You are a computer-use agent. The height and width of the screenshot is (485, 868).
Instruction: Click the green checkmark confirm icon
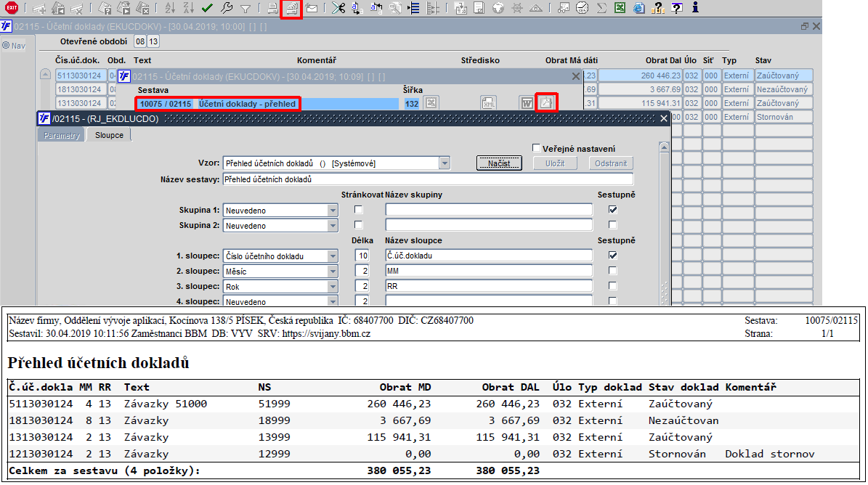click(208, 8)
